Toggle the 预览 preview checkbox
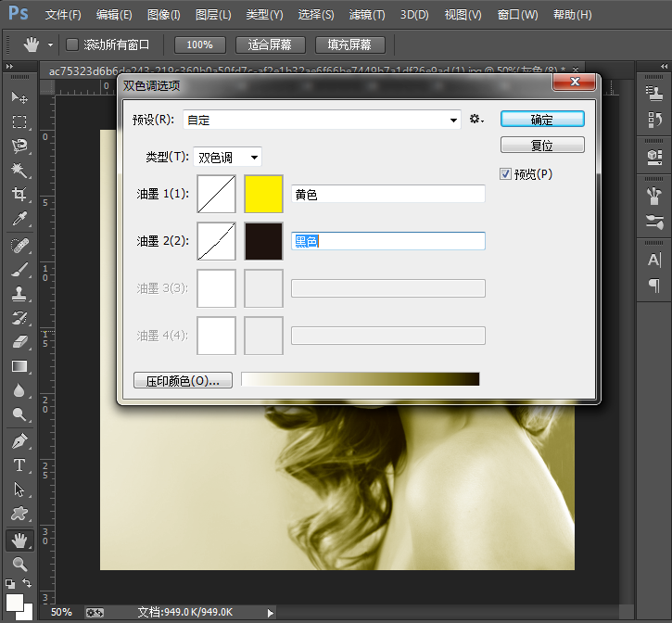Screen dimensions: 672x623 pyautogui.click(x=505, y=173)
